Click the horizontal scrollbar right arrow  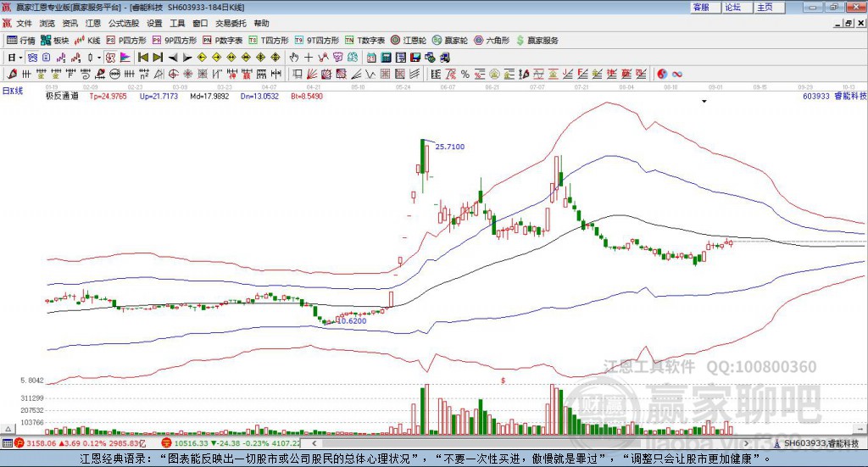coord(746,443)
